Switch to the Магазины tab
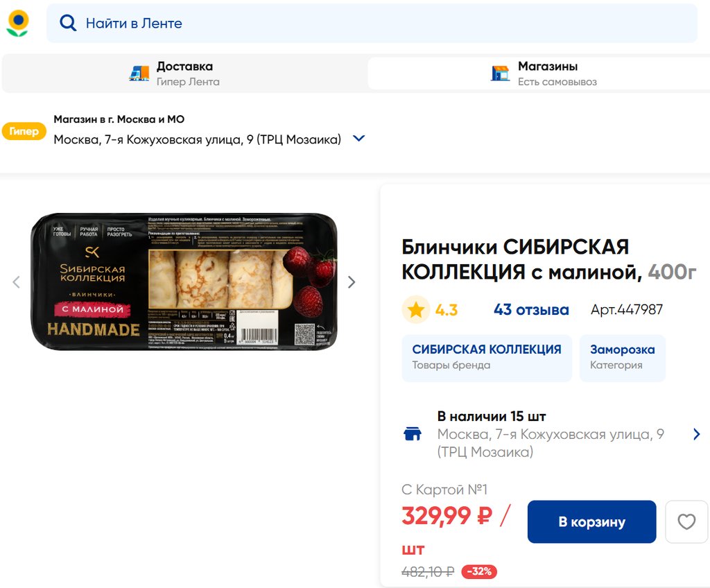This screenshot has height=588, width=710. 539,73
